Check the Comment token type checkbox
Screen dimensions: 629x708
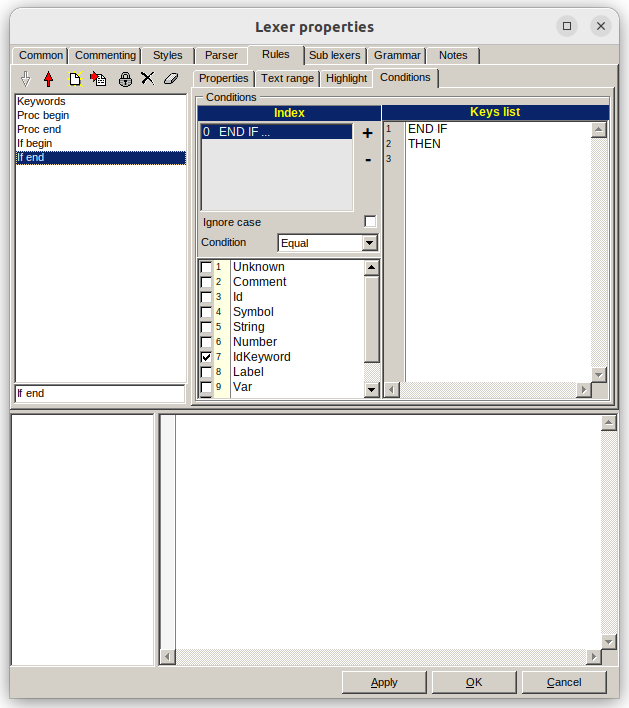click(206, 282)
